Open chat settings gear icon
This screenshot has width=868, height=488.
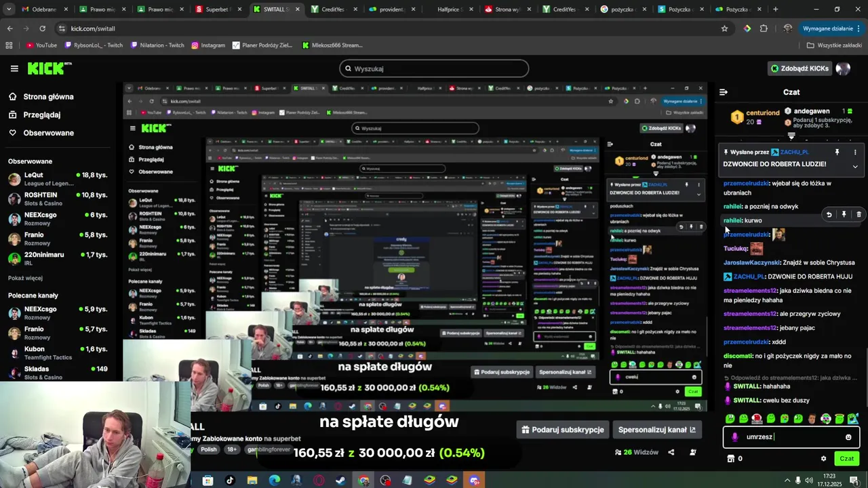[x=823, y=459]
